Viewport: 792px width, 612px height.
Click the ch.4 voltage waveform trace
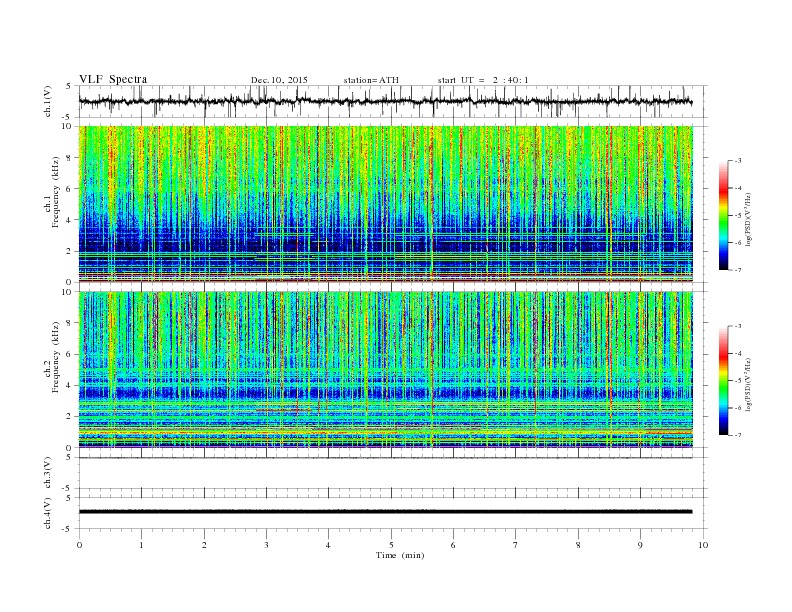point(385,512)
